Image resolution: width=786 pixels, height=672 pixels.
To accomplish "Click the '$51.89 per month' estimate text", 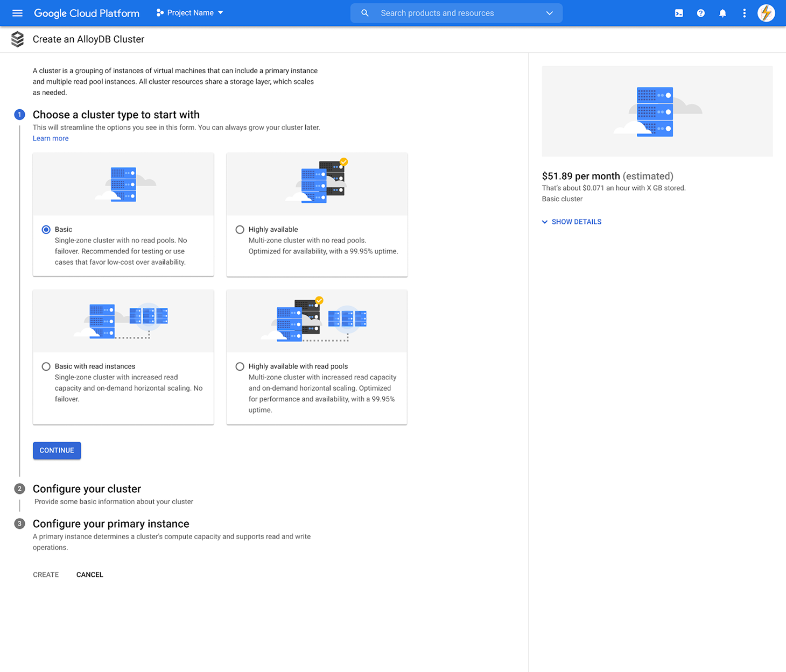I will (581, 176).
